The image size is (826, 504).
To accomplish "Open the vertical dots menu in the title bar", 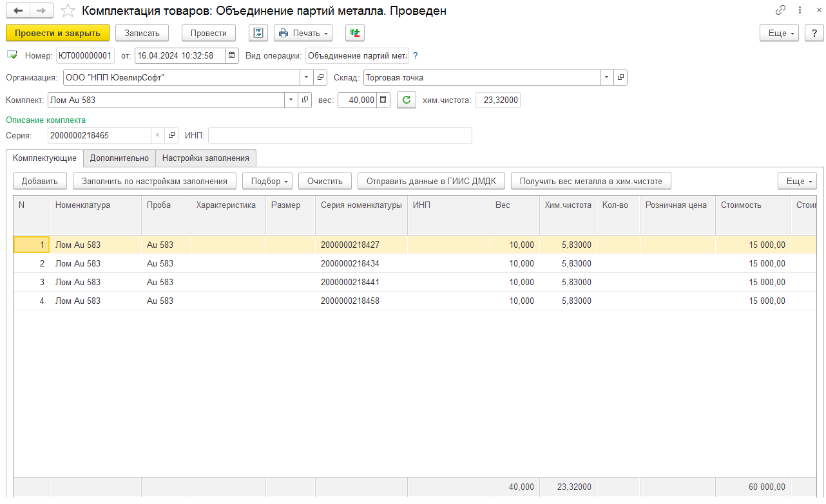I will [x=800, y=11].
